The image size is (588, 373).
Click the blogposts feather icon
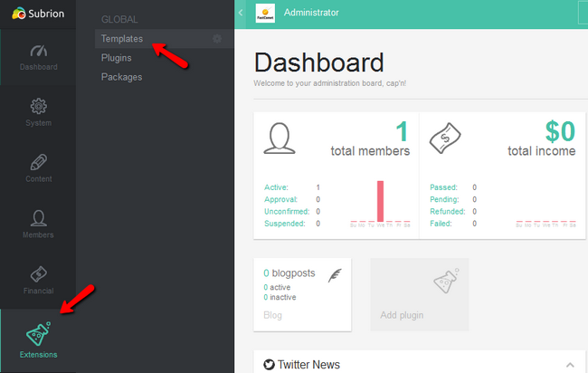click(335, 275)
